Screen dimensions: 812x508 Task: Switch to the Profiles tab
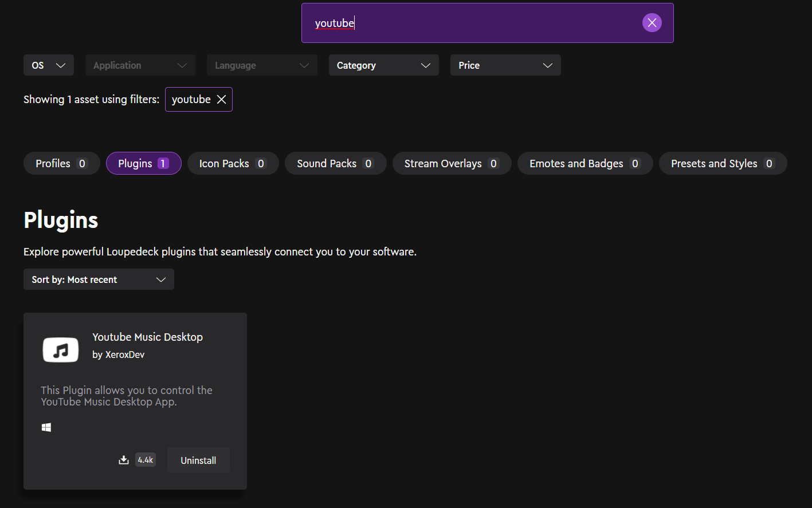61,164
